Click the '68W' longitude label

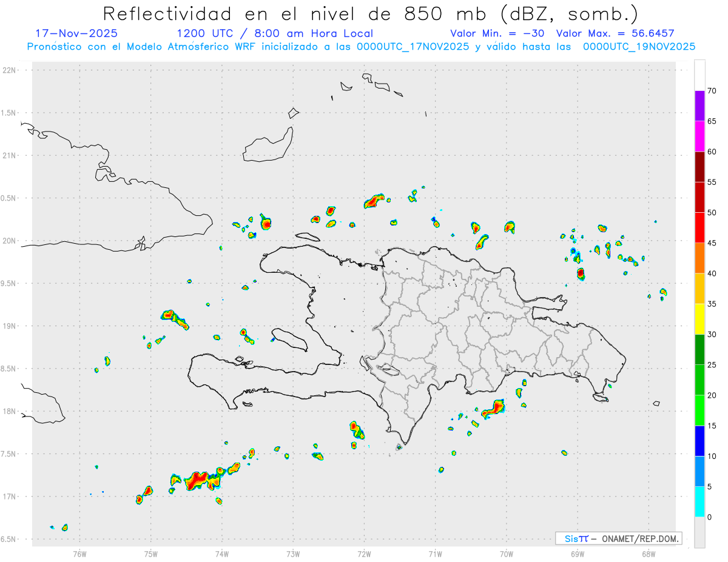click(649, 554)
